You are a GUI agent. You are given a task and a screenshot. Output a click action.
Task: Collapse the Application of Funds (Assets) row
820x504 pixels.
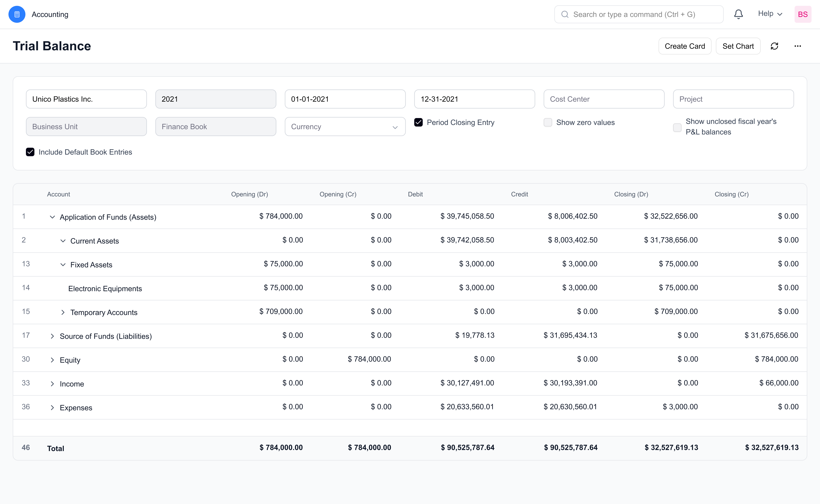pyautogui.click(x=52, y=217)
